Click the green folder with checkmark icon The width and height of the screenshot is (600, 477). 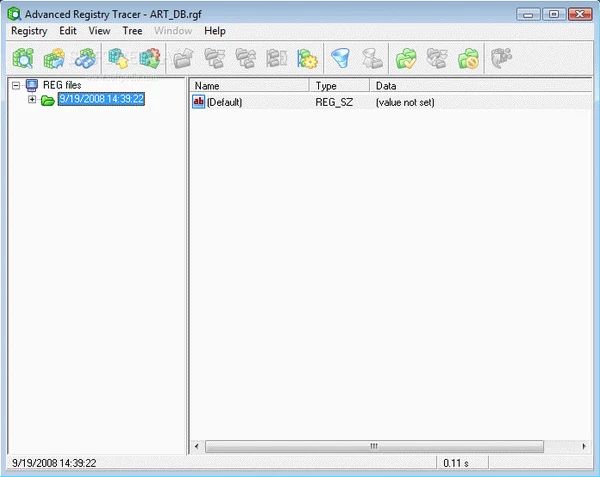(x=406, y=59)
